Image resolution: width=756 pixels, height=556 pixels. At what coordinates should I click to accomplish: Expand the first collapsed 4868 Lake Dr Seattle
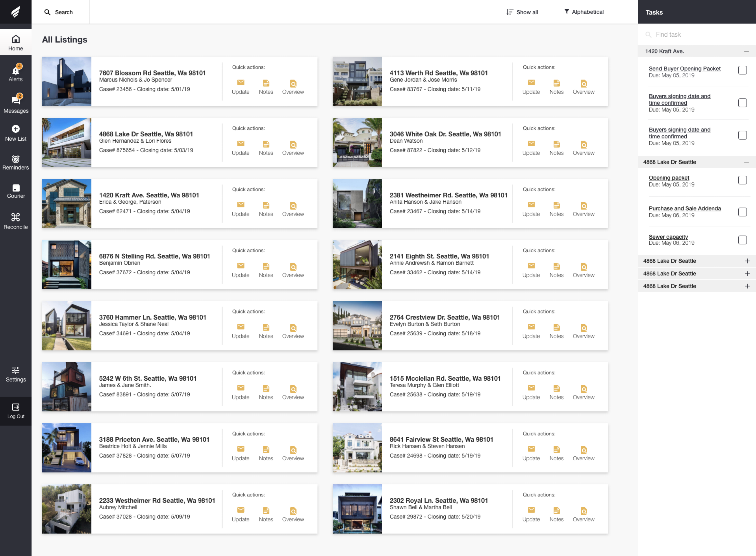pos(747,261)
